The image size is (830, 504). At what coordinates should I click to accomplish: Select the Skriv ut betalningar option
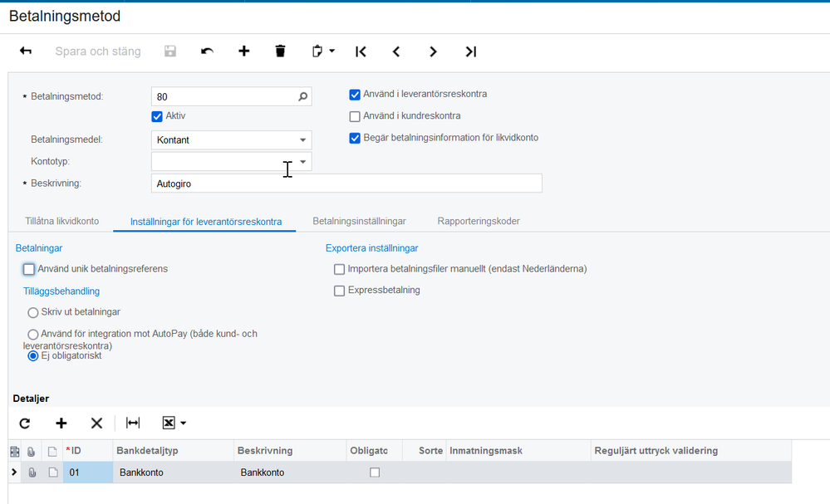point(33,312)
